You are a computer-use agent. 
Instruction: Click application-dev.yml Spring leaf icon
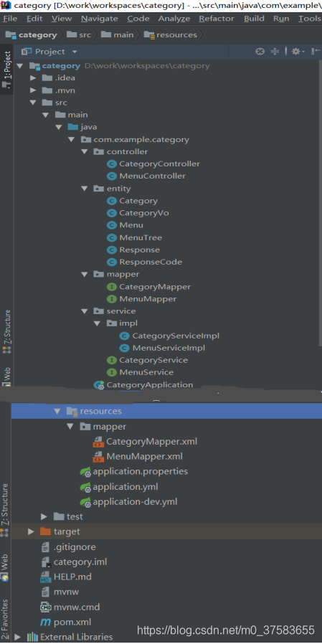[85, 502]
